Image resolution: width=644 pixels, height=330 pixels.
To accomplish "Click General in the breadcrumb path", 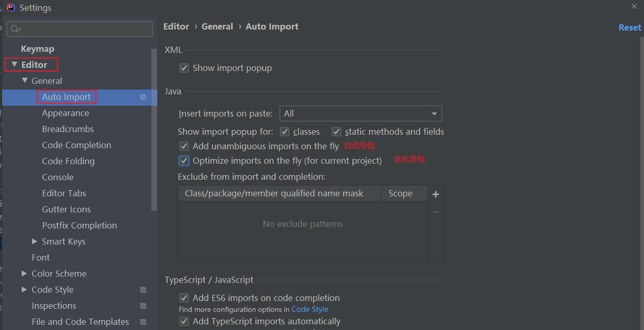I will [x=217, y=26].
